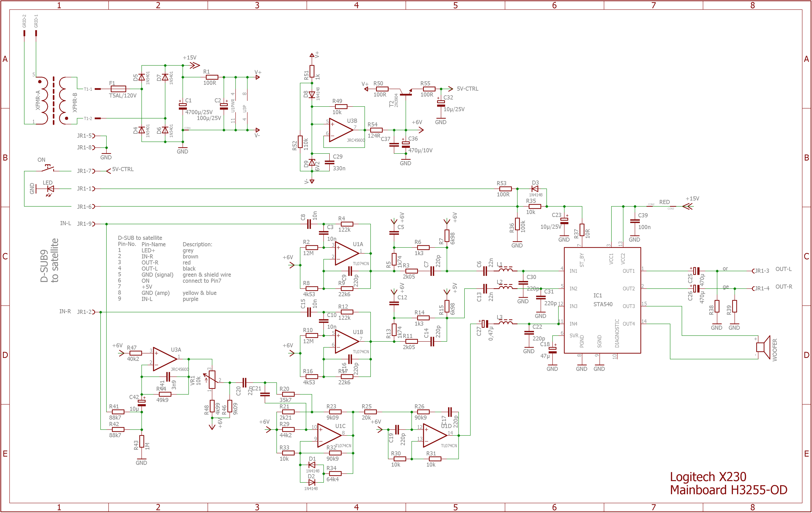
Task: Click the L2 inductor coil symbol
Action: tap(505, 287)
